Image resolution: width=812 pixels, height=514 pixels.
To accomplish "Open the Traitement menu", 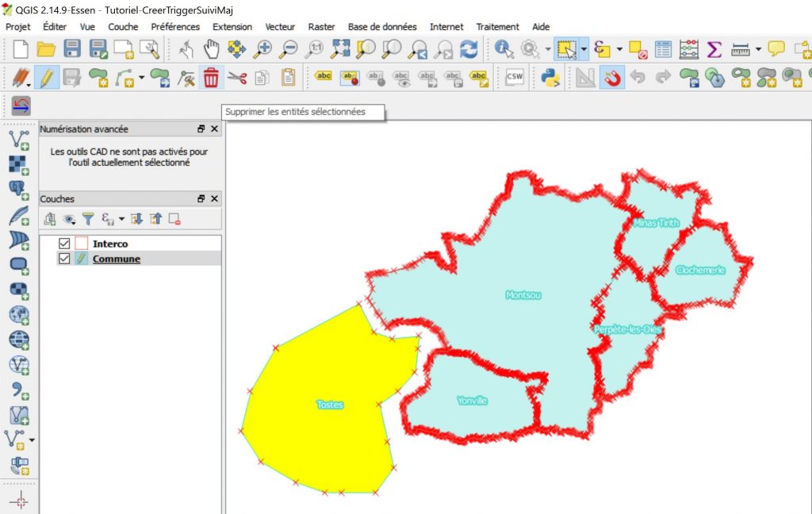I will coord(497,26).
